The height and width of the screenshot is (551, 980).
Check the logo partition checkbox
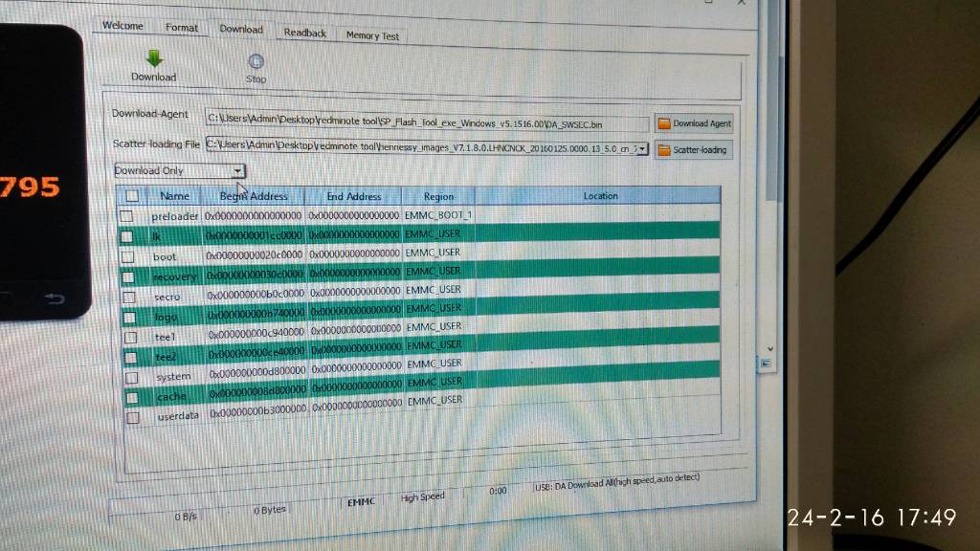129,318
